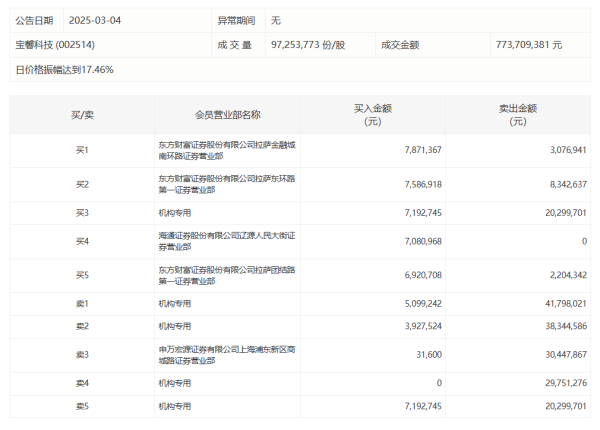Click the 买/卖 column header
Screen dimensions: 600x430
coord(82,115)
